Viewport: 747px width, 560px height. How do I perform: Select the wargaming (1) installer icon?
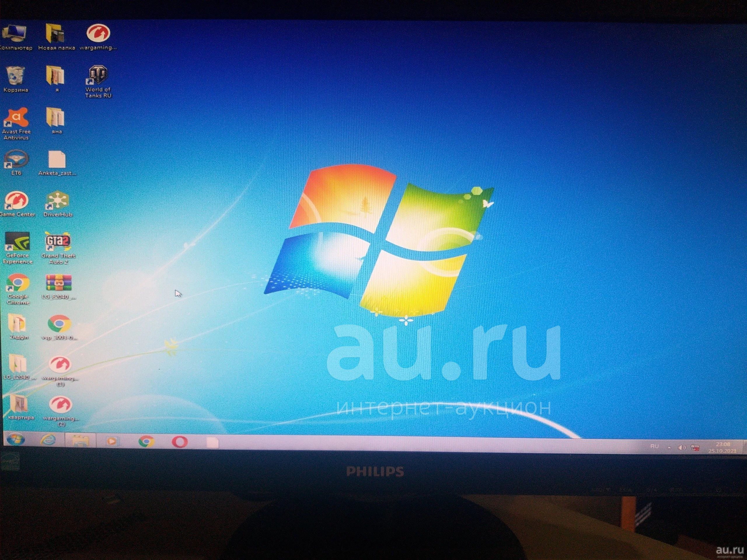pos(60,371)
